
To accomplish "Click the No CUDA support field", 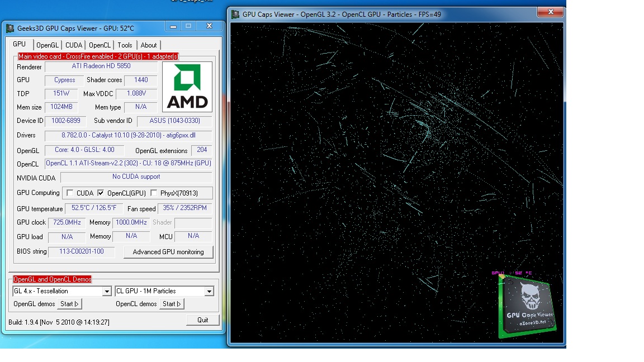I will point(136,177).
